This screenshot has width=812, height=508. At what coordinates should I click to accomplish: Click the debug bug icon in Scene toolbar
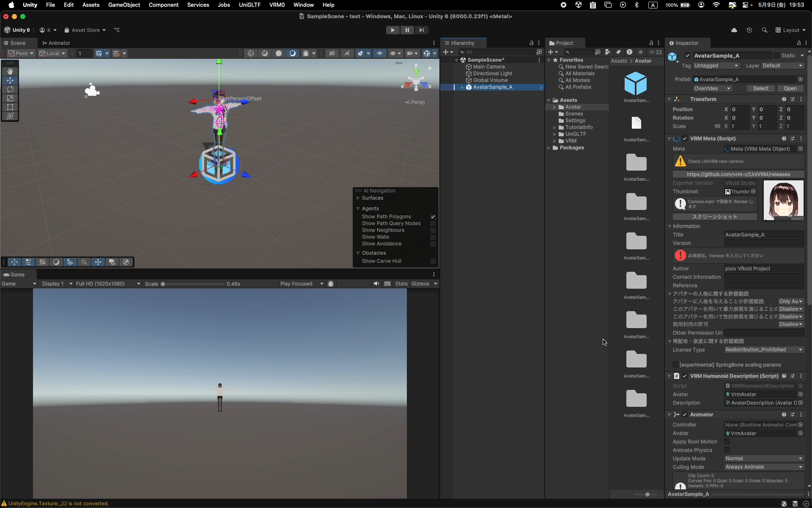pos(305,53)
